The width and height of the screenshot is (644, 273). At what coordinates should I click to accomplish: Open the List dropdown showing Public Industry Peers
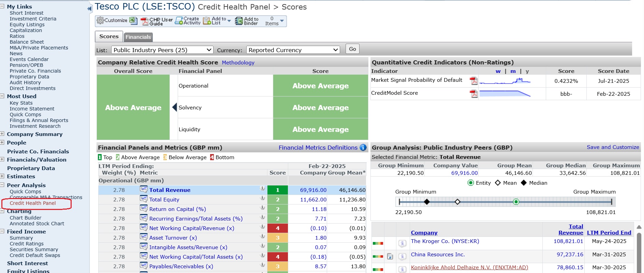coord(162,50)
